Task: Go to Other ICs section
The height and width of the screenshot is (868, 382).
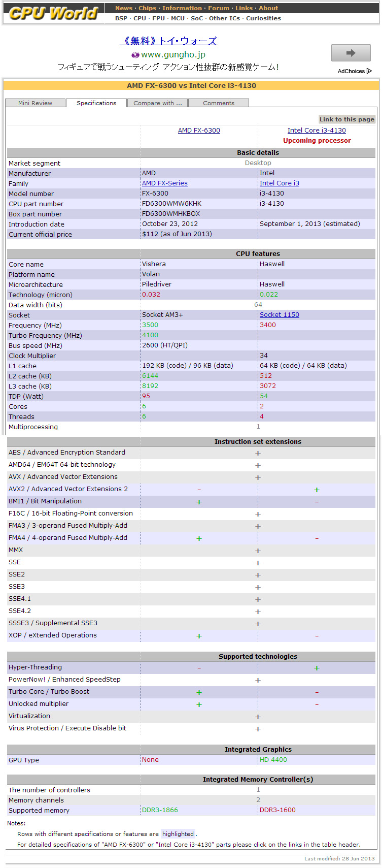Action: click(224, 18)
